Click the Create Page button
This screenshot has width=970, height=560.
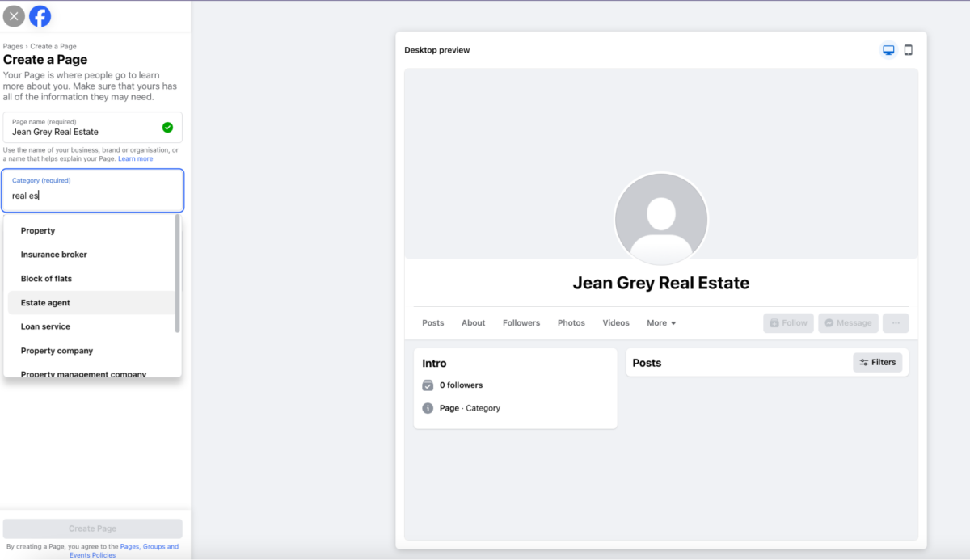92,528
